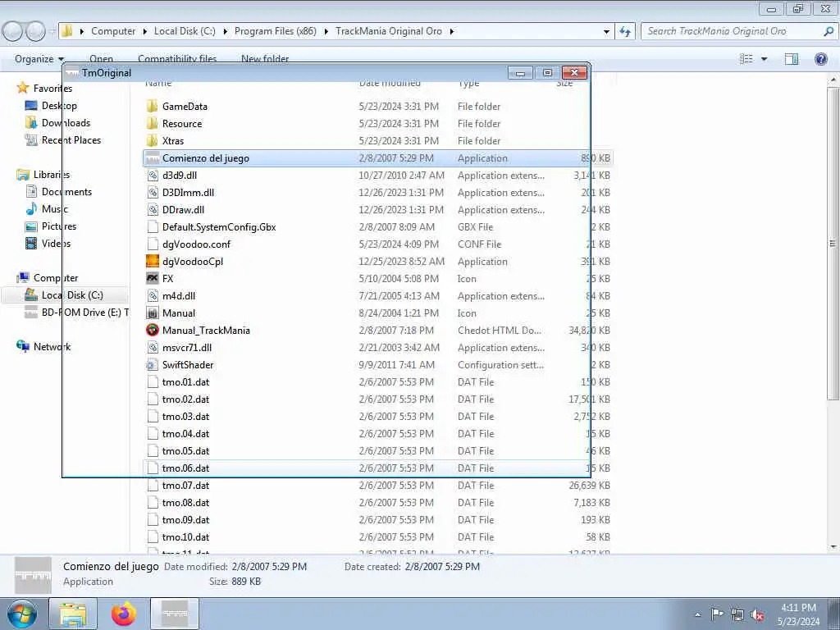
Task: Select Documents library in the sidebar
Action: tap(66, 192)
